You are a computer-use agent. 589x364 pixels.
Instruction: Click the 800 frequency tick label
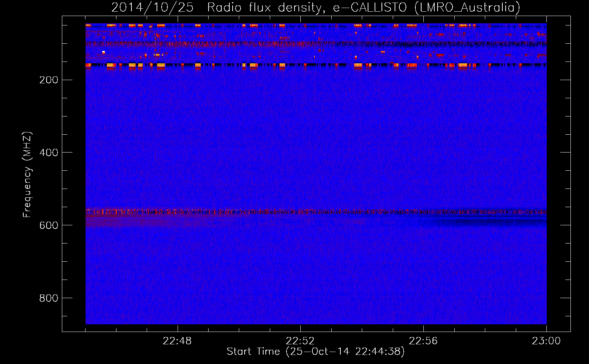coord(49,298)
